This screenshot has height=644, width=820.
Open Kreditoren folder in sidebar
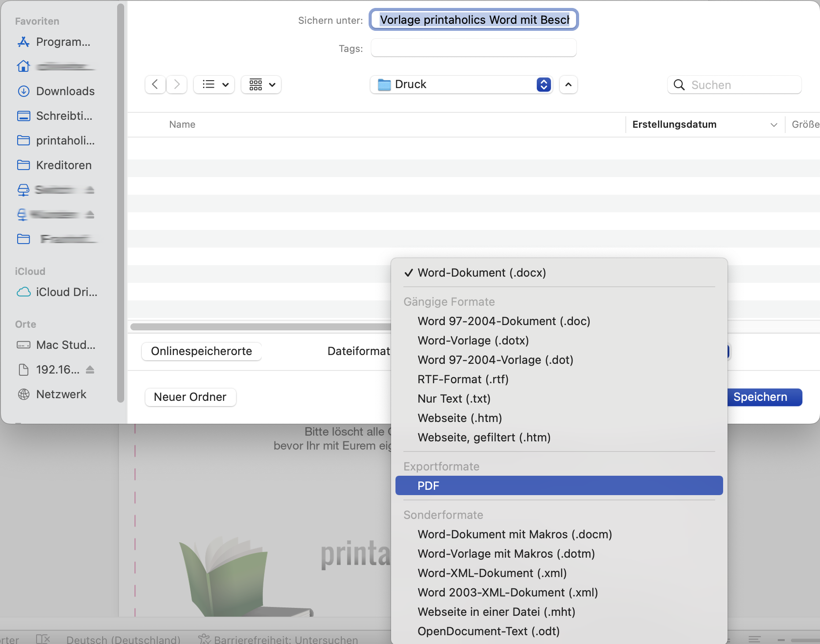(54, 165)
